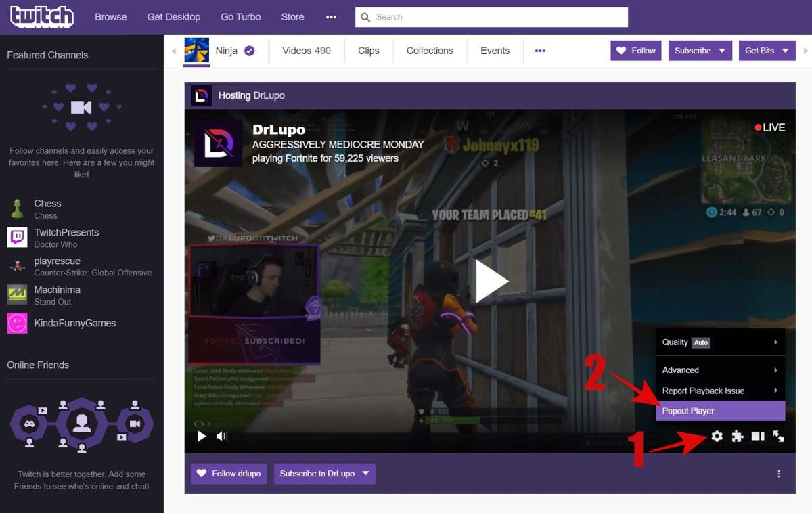Viewport: 812px width, 513px height.
Task: Switch to the Collections tab
Action: point(430,51)
